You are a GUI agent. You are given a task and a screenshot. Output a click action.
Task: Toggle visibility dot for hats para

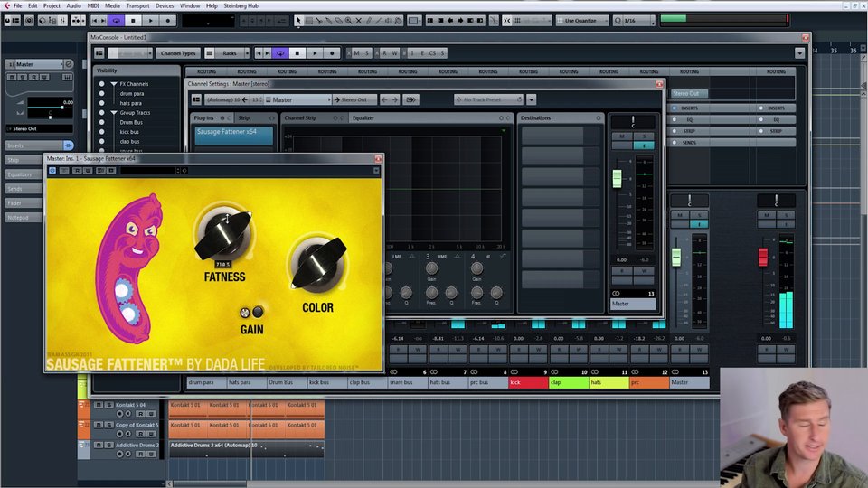pos(101,103)
